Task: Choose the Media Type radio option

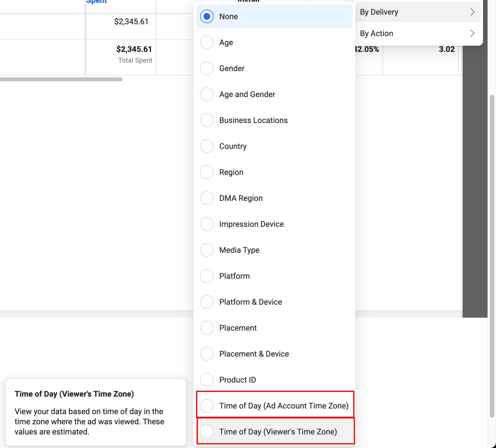Action: 207,250
